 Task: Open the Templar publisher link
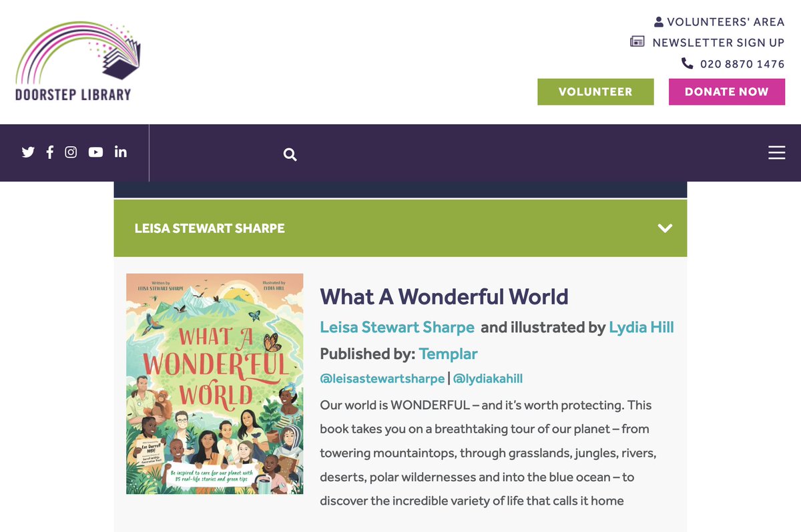point(449,354)
